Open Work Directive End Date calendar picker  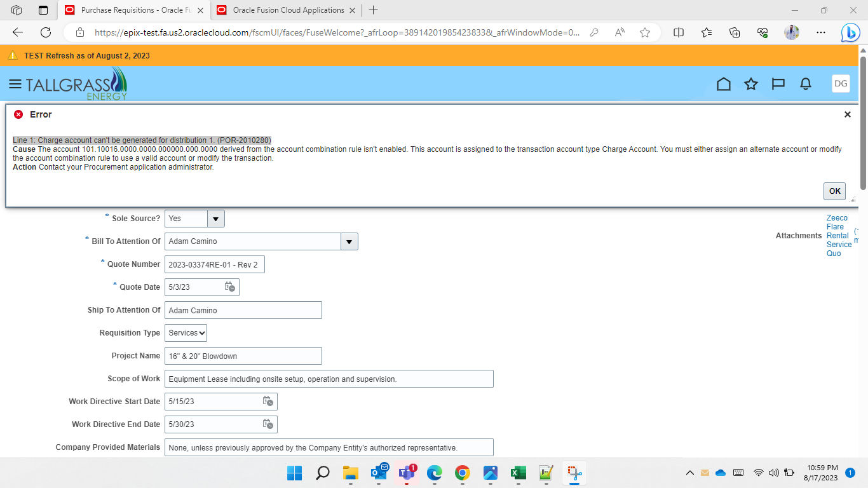[x=268, y=424]
